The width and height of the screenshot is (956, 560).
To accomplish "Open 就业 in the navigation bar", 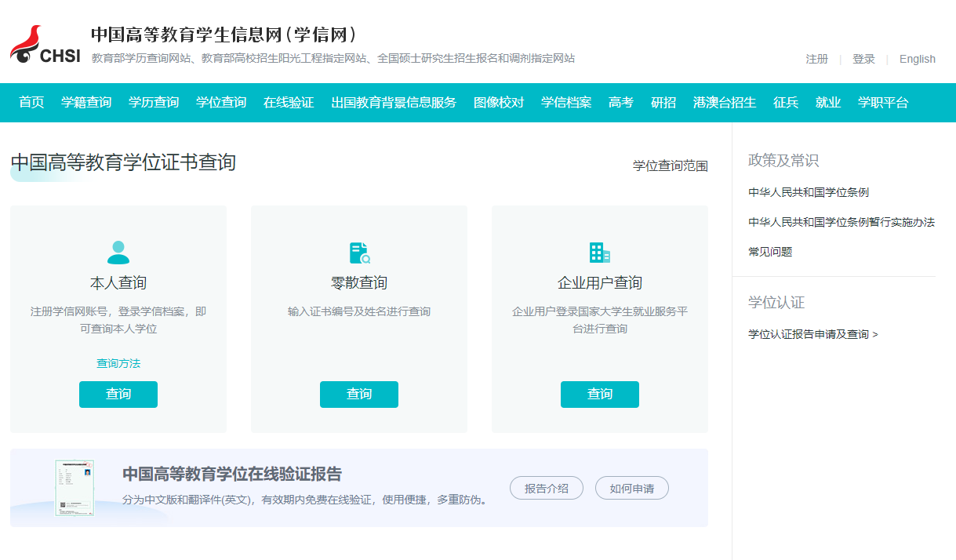I will point(828,103).
